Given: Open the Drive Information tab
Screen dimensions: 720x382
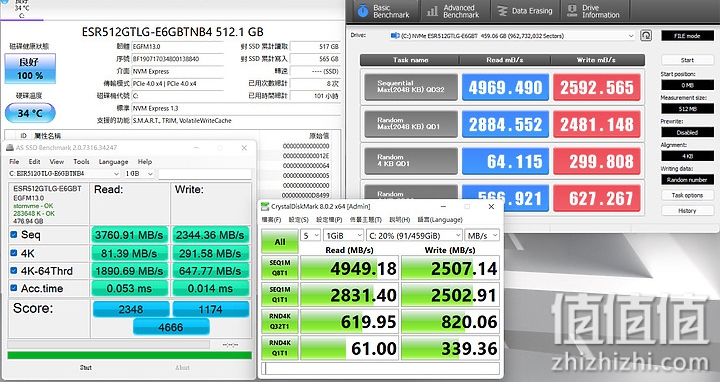Looking at the screenshot, I should [x=594, y=11].
